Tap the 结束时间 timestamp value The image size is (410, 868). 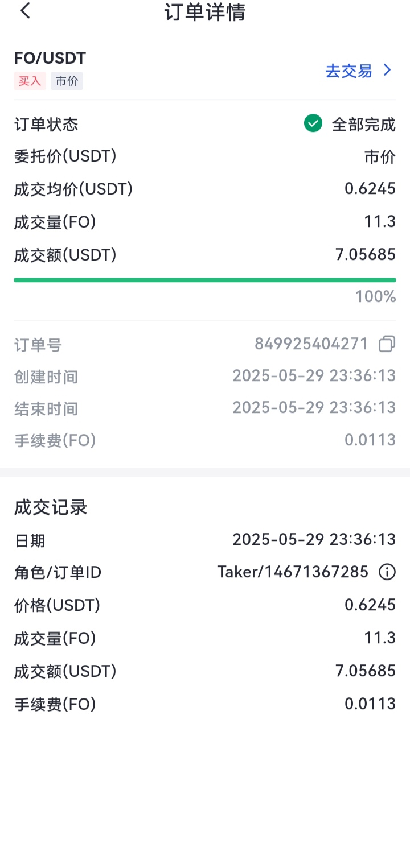314,407
